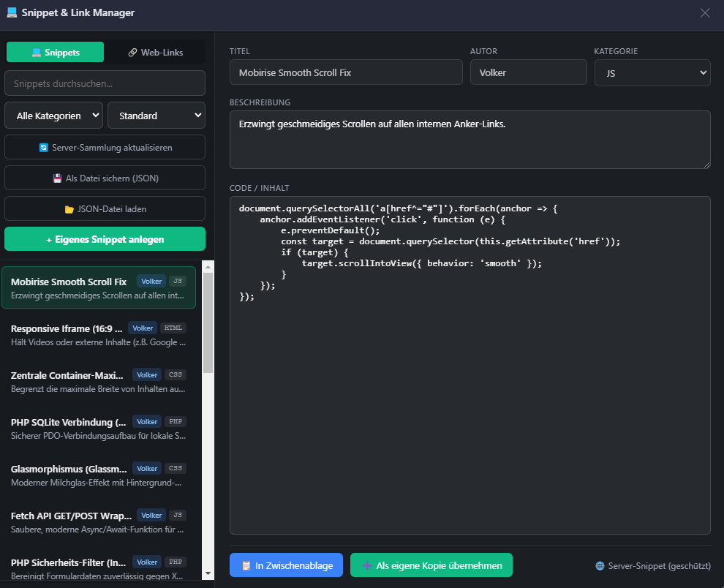Image resolution: width=724 pixels, height=588 pixels.
Task: Click Eigenes Snippet anlegen button
Action: tap(105, 239)
